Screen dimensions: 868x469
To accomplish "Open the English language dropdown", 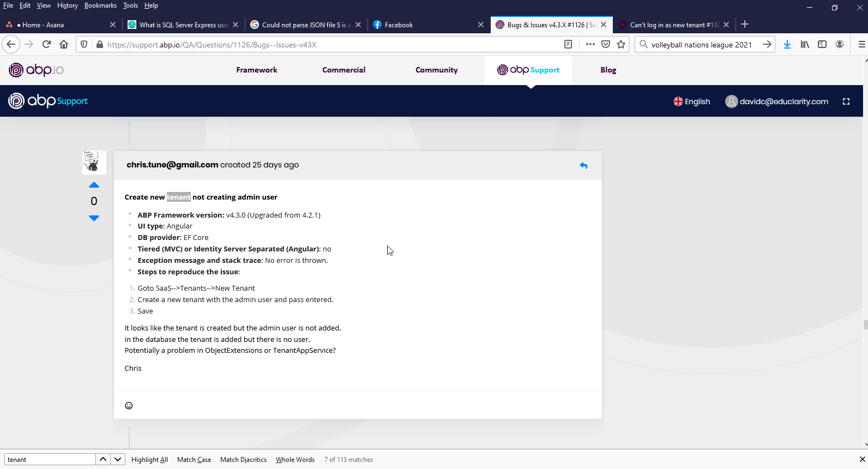I will [x=691, y=101].
